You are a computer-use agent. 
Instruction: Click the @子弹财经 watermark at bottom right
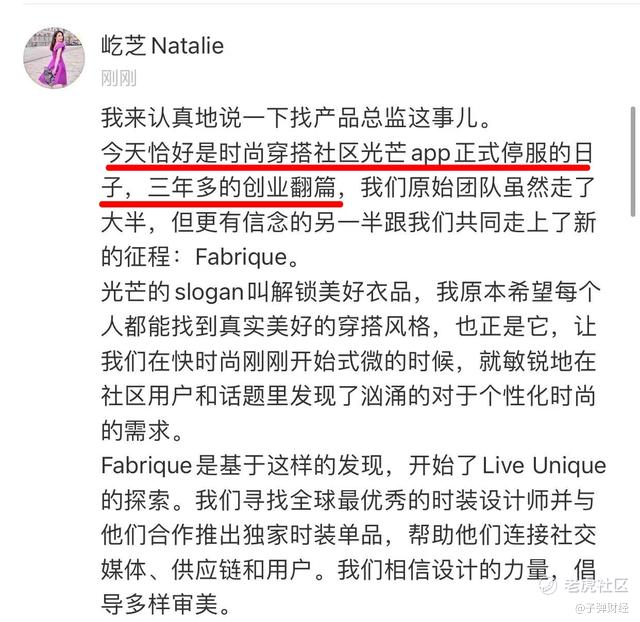point(602,608)
